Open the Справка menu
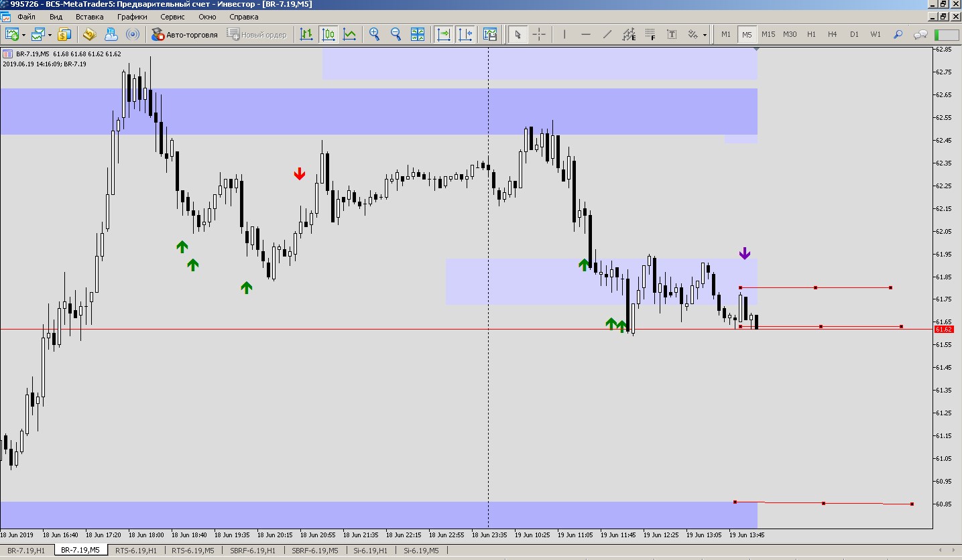This screenshot has height=560, width=962. 243,17
